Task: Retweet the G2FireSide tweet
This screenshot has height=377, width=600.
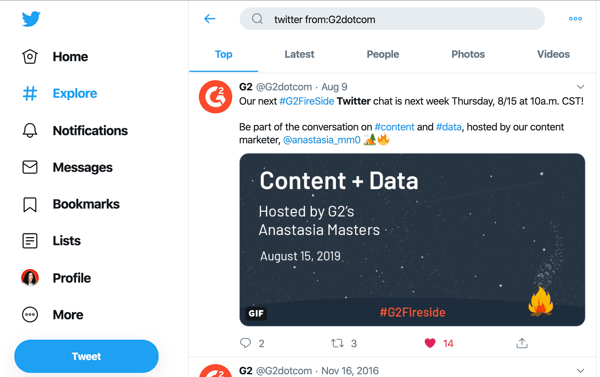Action: pyautogui.click(x=337, y=343)
